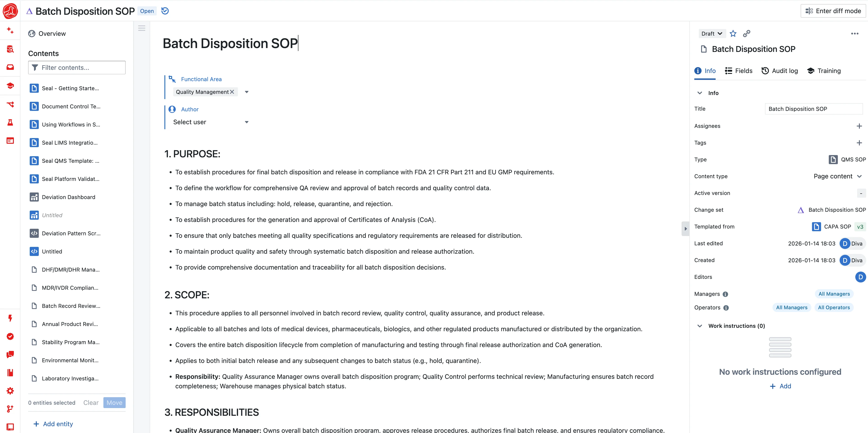Open the settings gear in left sidebar

point(10,391)
